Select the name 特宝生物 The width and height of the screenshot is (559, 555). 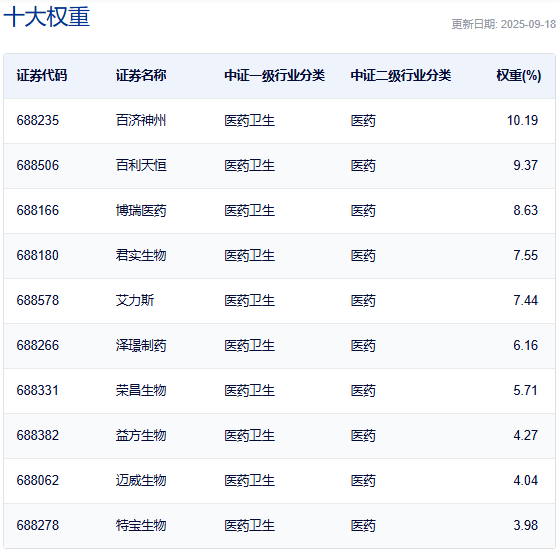141,525
